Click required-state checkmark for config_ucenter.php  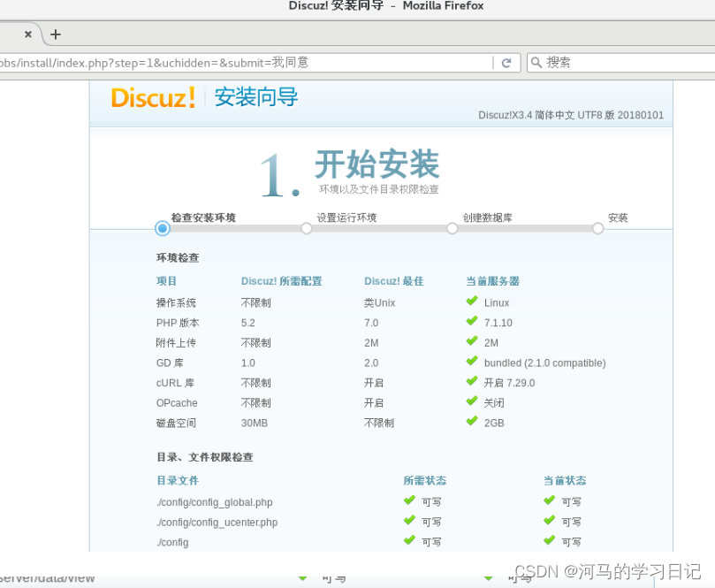pyautogui.click(x=409, y=521)
